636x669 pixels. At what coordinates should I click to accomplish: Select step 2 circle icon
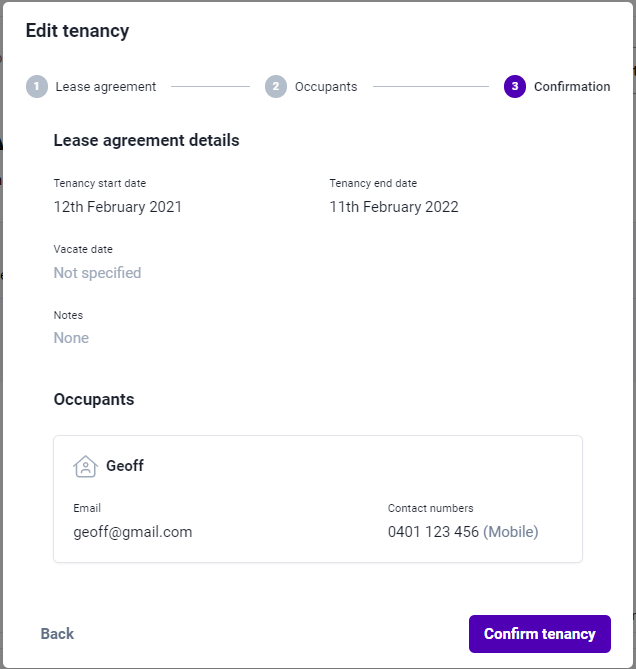click(x=276, y=87)
